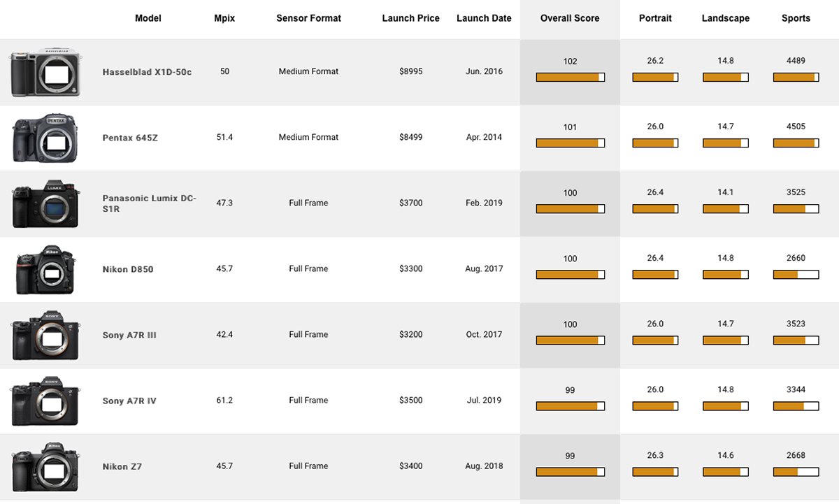The width and height of the screenshot is (839, 504).
Task: Click the Sony A7R IV camera thumbnail
Action: [45, 401]
